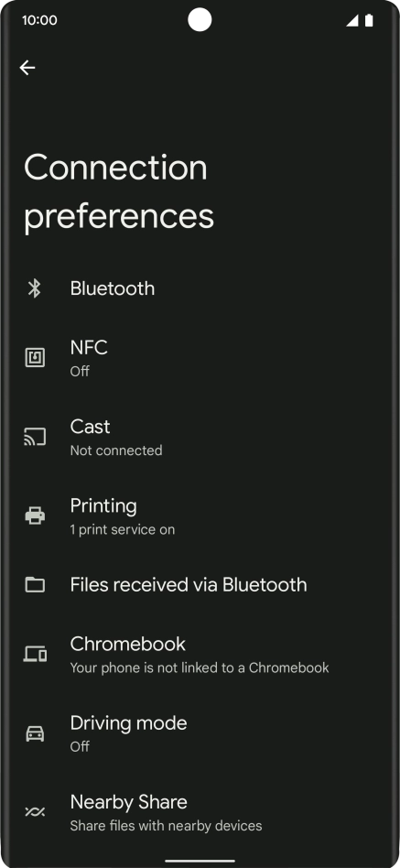Viewport: 400px width, 868px height.
Task: Tap the Chromebook devices icon
Action: coord(35,655)
